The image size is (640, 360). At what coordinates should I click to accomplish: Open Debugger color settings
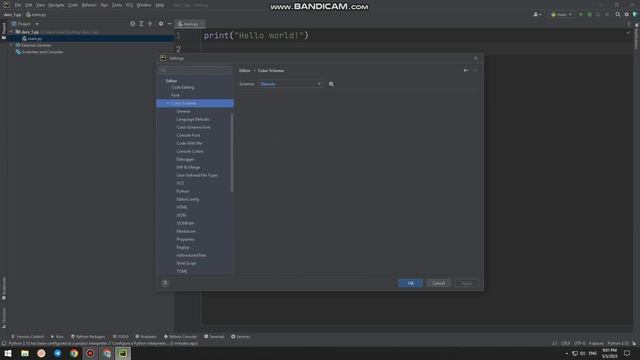[185, 159]
